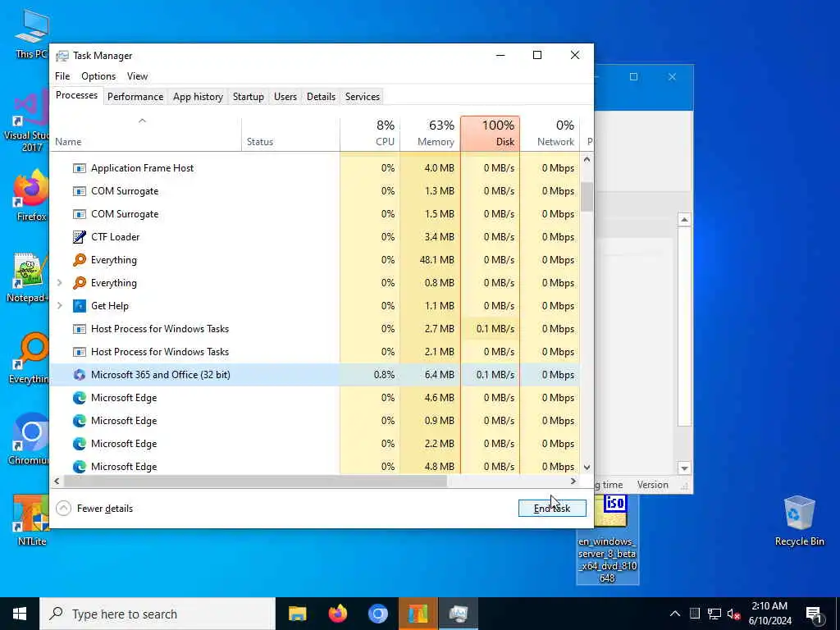Screen dimensions: 840x630
Task: Click the Application Frame Host process icon
Action: [x=80, y=168]
